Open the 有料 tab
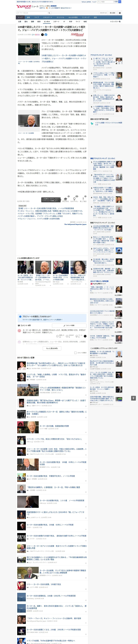138x644 pixels. (95, 17)
